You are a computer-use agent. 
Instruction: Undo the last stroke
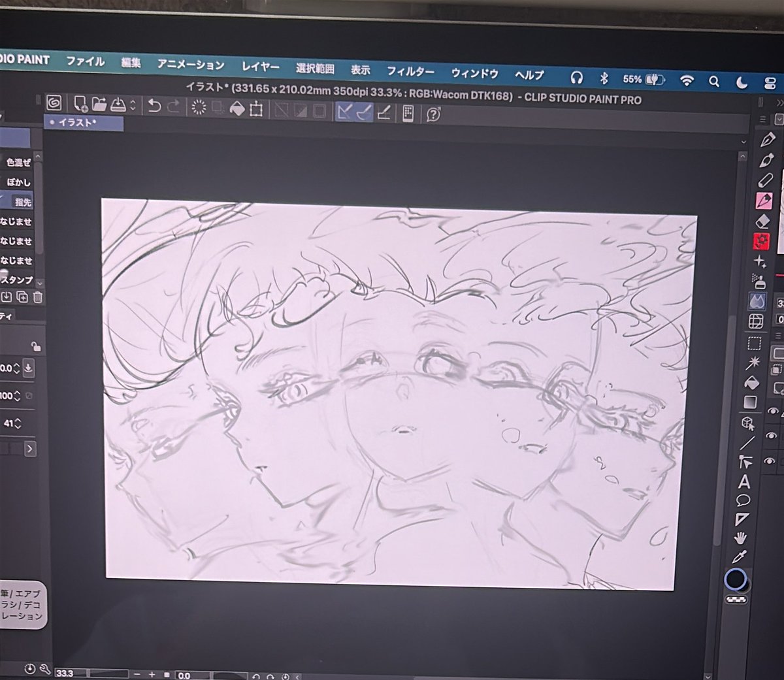(154, 106)
